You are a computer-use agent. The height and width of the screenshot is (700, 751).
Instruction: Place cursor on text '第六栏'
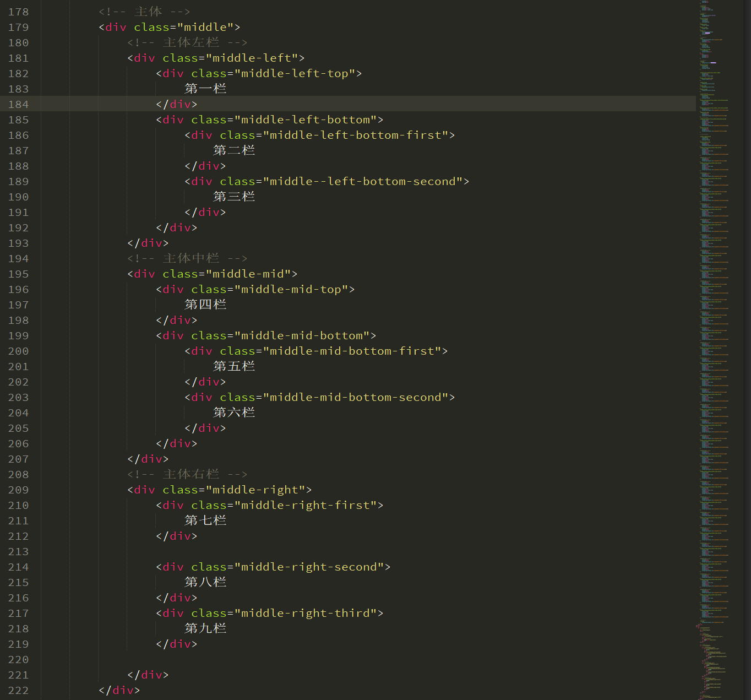[x=234, y=413]
